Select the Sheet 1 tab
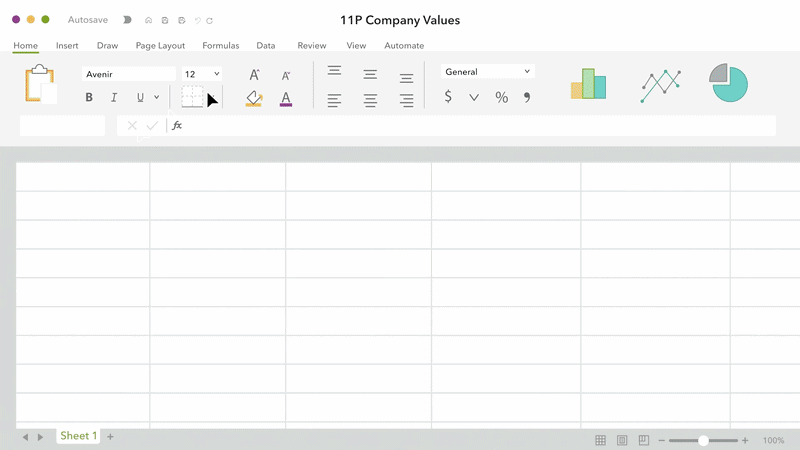The height and width of the screenshot is (450, 800). (78, 436)
